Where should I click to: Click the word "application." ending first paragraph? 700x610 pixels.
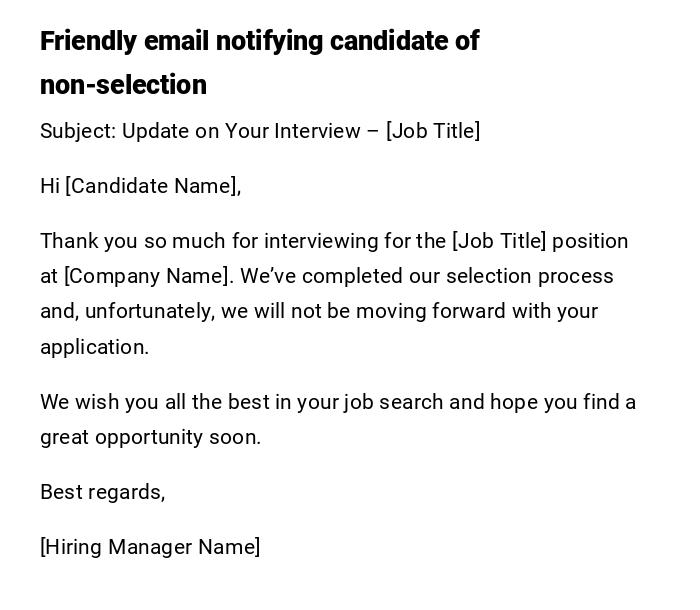coord(94,347)
